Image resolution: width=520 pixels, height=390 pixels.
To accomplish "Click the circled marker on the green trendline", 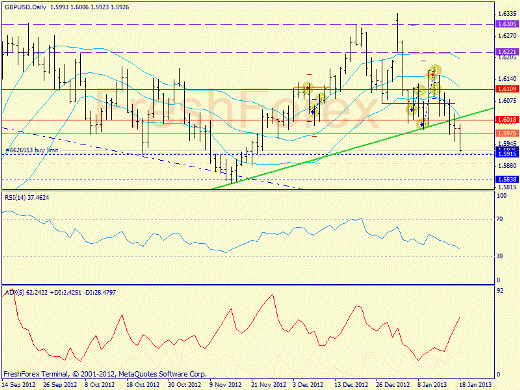I will (x=422, y=124).
